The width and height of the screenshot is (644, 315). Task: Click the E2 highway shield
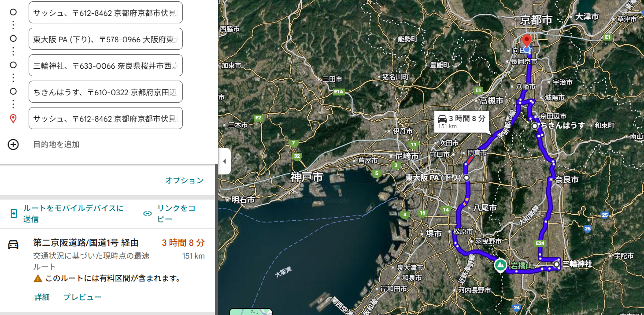(259, 118)
